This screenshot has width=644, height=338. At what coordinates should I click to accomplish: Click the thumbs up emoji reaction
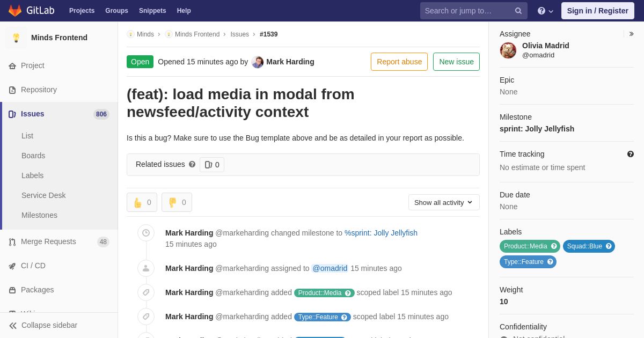[142, 202]
